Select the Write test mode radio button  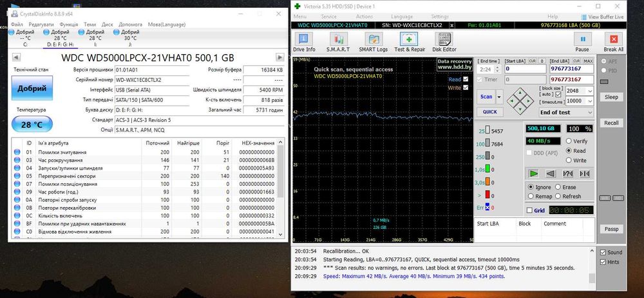[569, 160]
